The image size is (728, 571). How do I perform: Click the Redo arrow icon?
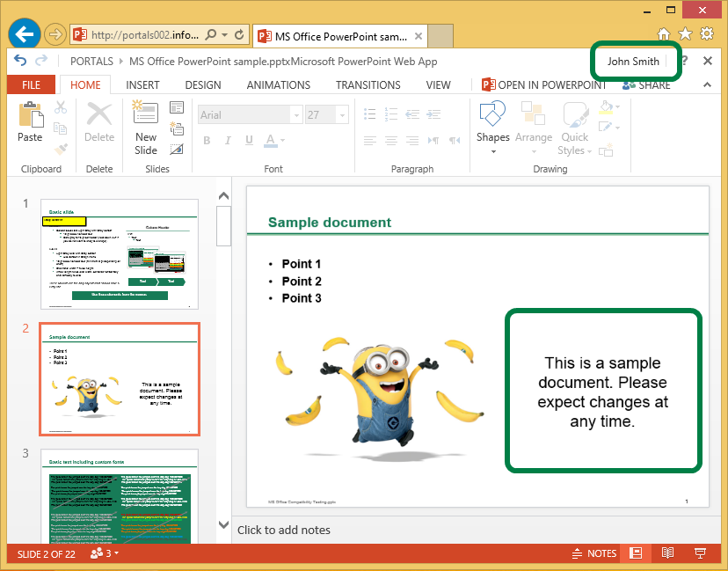[x=42, y=61]
